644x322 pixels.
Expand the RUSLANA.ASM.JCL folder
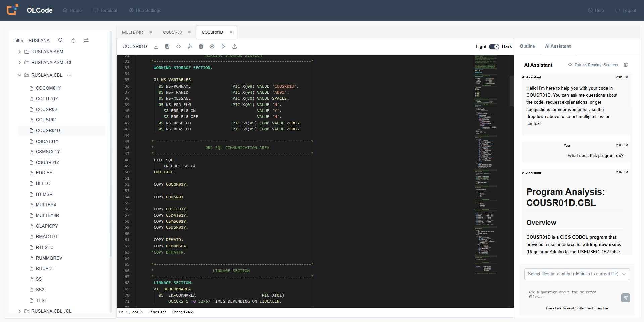[19, 62]
